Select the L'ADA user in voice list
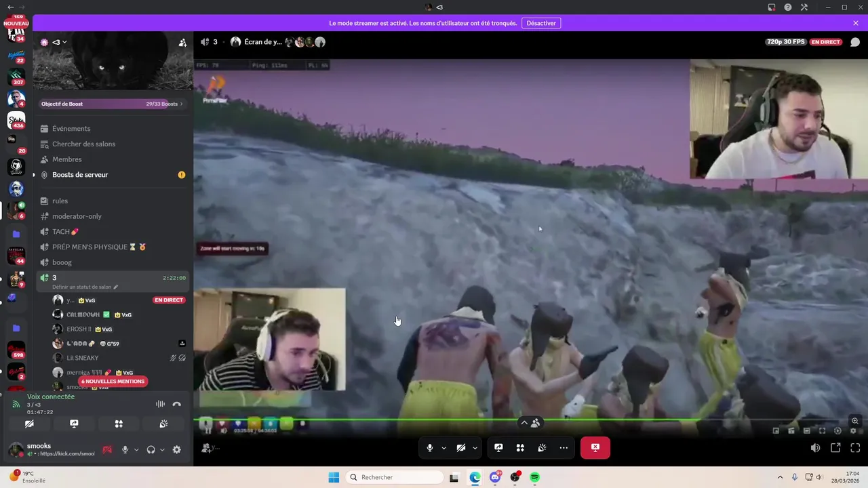Image resolution: width=868 pixels, height=488 pixels. click(x=119, y=344)
